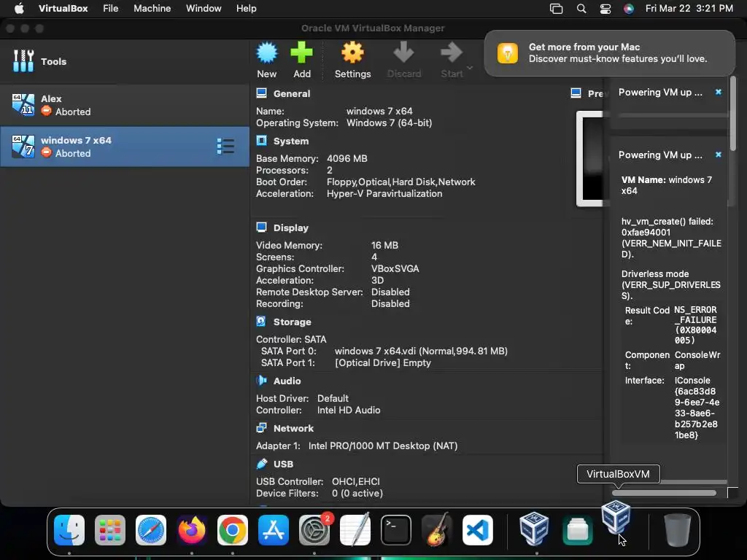The width and height of the screenshot is (747, 560).
Task: Click the windows 7 x64.vdi storage entry
Action: 421,351
